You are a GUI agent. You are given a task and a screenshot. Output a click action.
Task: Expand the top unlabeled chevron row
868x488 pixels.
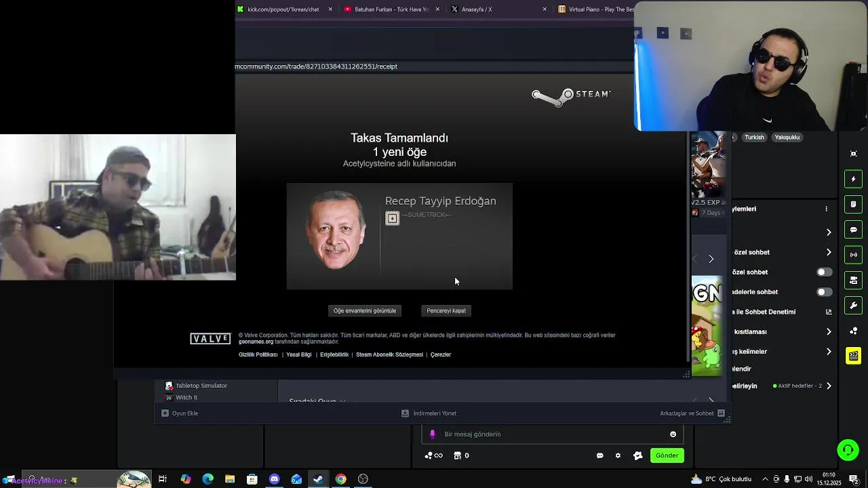[x=829, y=232]
